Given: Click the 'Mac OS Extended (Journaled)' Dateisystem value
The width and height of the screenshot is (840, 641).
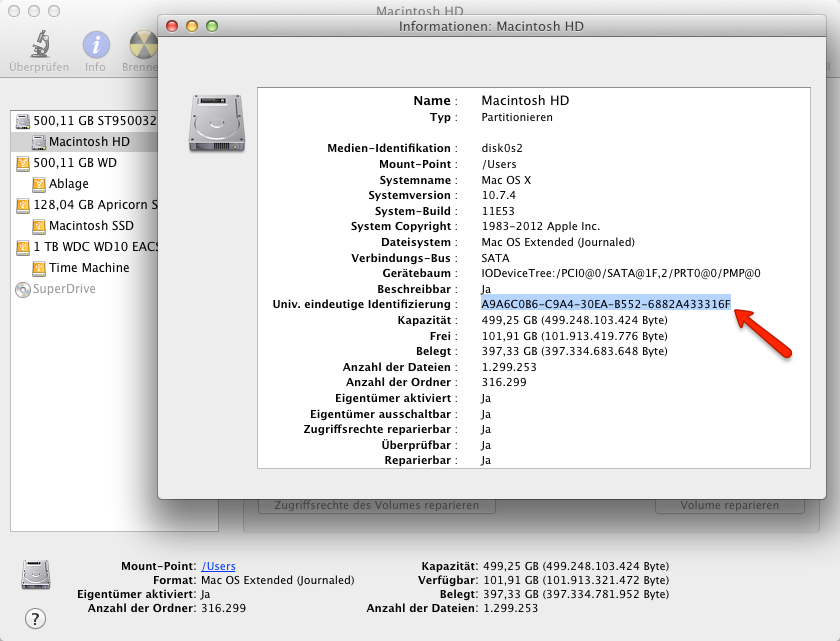Looking at the screenshot, I should click(x=558, y=242).
